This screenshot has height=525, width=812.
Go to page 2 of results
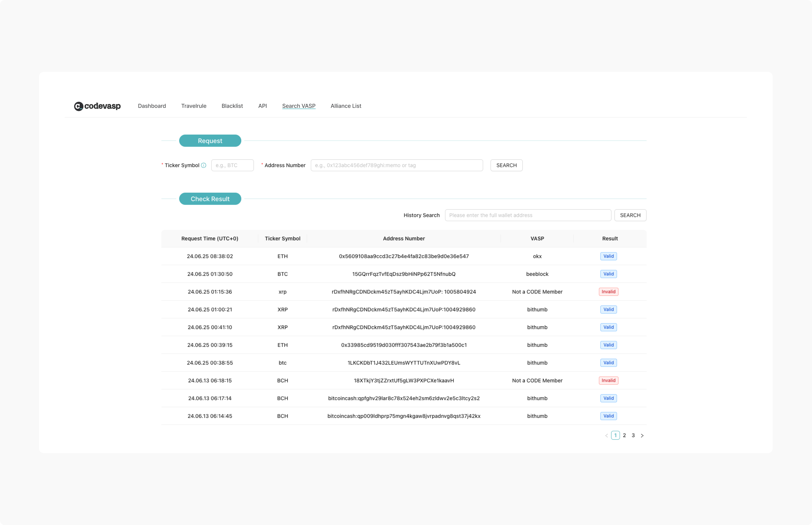pos(624,435)
